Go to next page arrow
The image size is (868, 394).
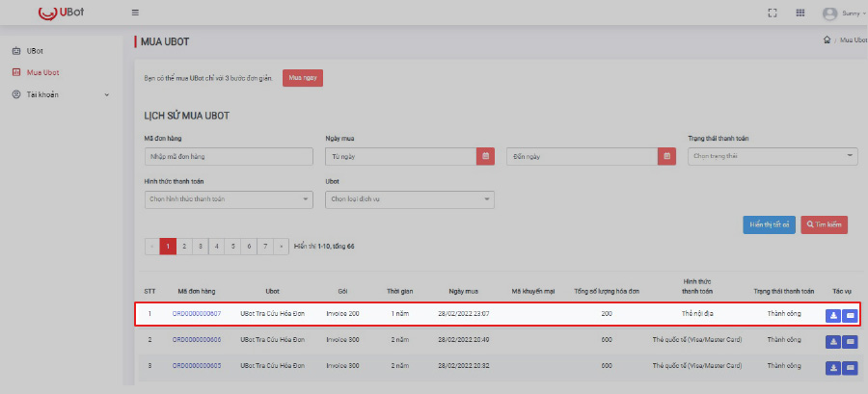282,247
